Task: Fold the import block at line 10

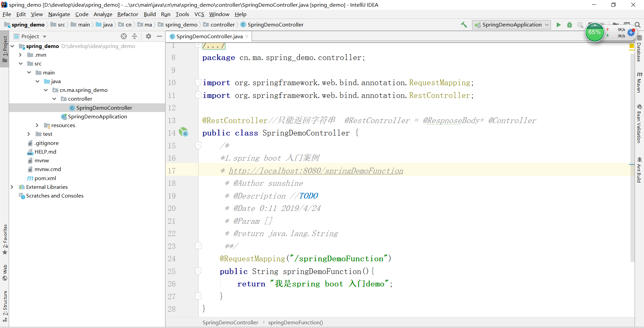Action: tap(198, 82)
